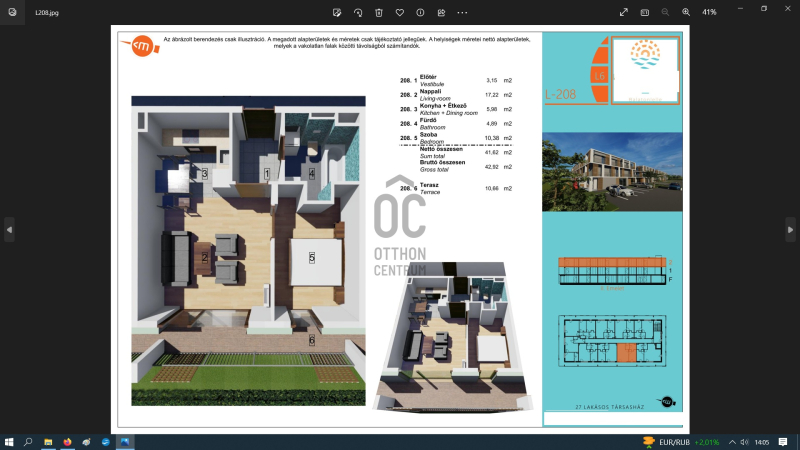The width and height of the screenshot is (800, 450).
Task: Zoom out with the minus magnifier
Action: [665, 12]
